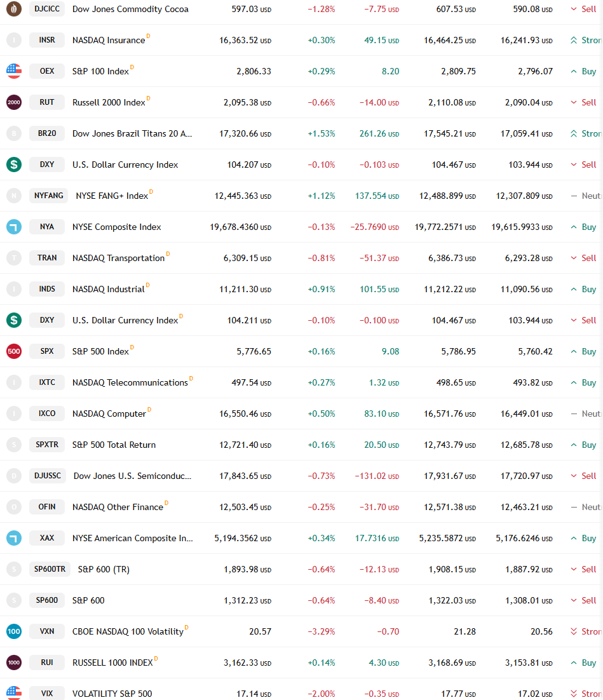This screenshot has height=700, width=603.
Task: Click the Dow Jones Commodity Cocoa logo icon
Action: point(14,9)
